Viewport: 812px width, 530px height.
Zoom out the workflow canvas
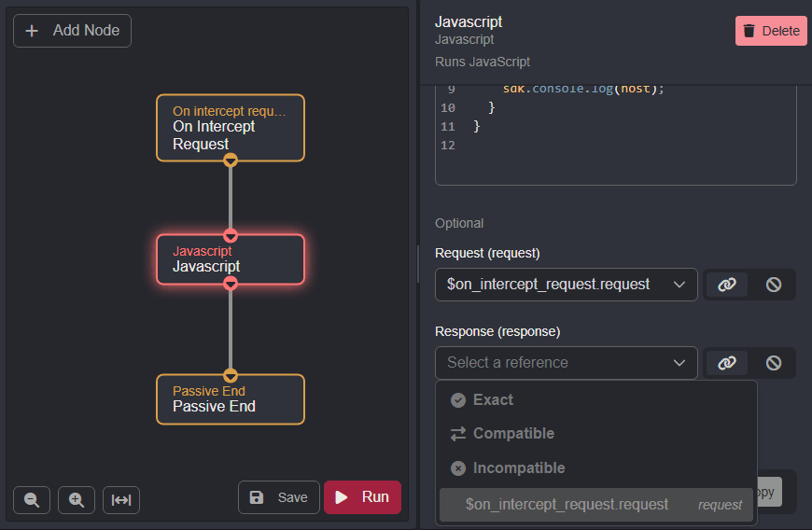(x=32, y=500)
